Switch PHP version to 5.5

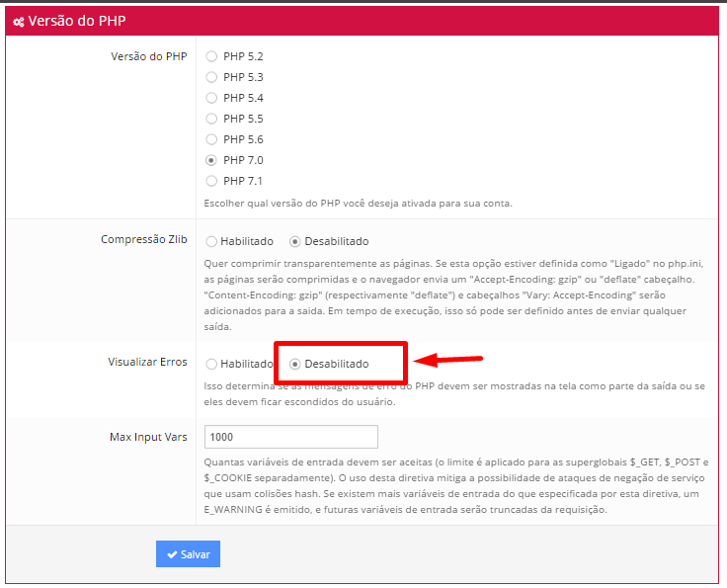[211, 119]
